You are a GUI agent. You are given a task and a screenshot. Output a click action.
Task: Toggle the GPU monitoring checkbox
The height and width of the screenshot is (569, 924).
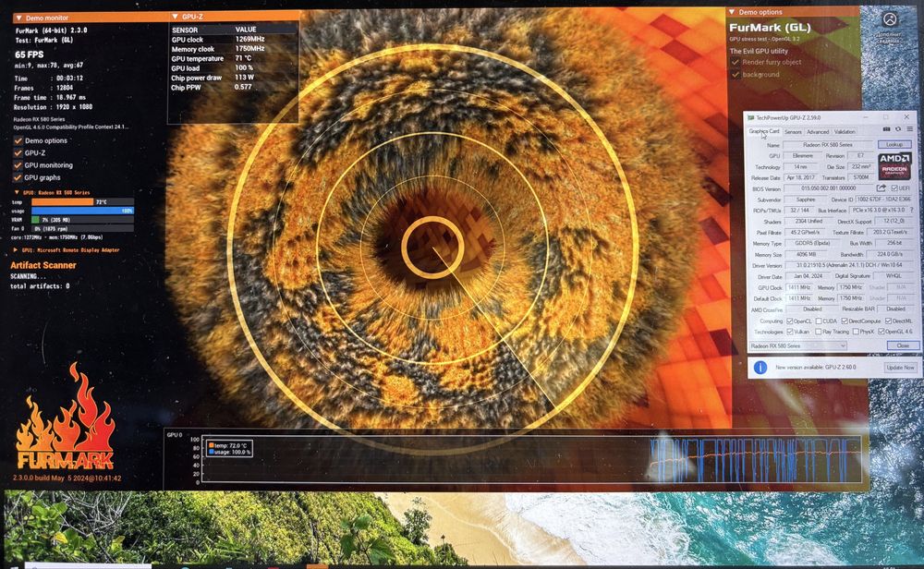click(18, 165)
